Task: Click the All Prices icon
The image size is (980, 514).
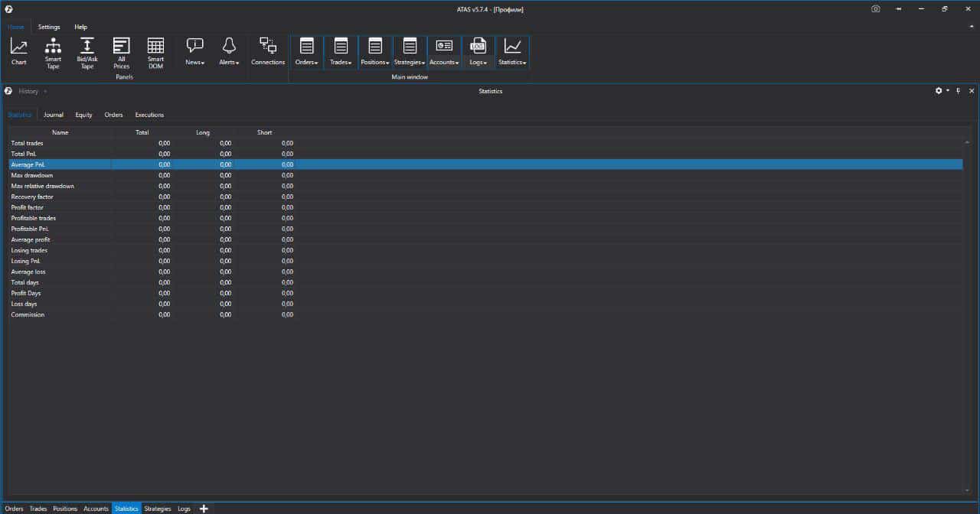Action: 122,51
